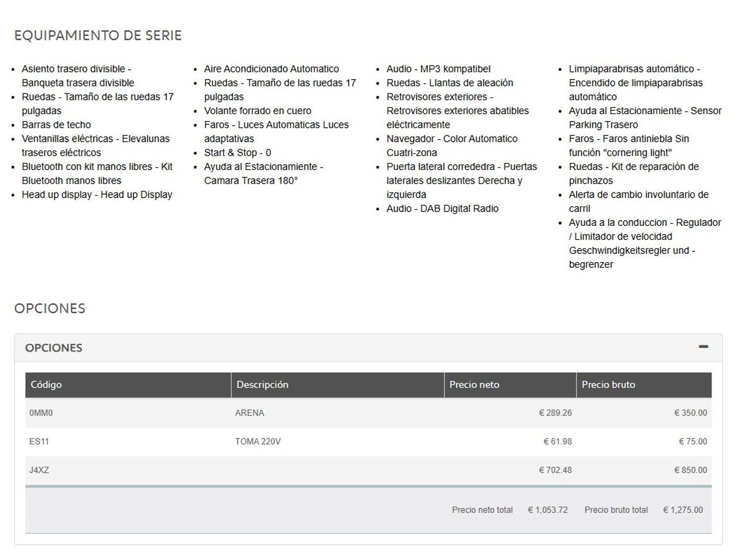Click the Barras de techo list item
Screen dimensions: 738x560
[x=57, y=125]
